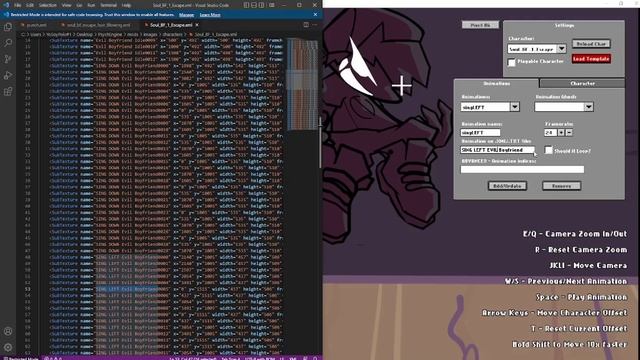Open the Manage gear in activity bar

[8, 347]
